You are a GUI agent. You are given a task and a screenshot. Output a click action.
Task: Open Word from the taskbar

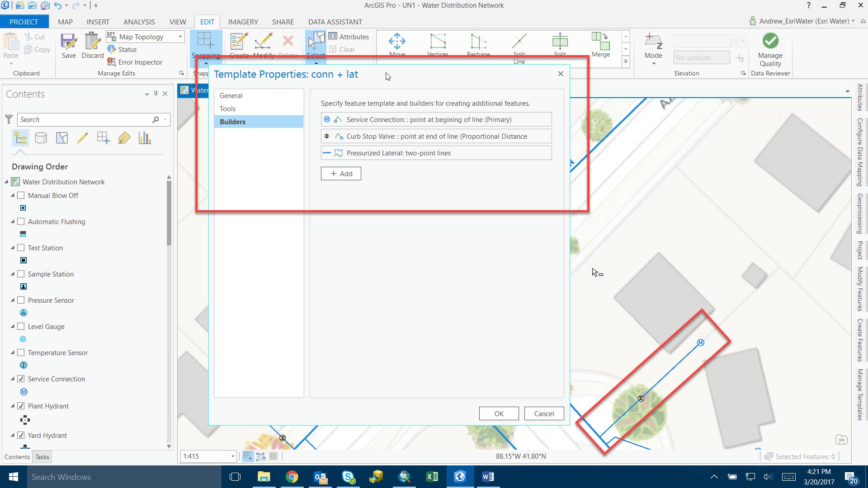[488, 477]
